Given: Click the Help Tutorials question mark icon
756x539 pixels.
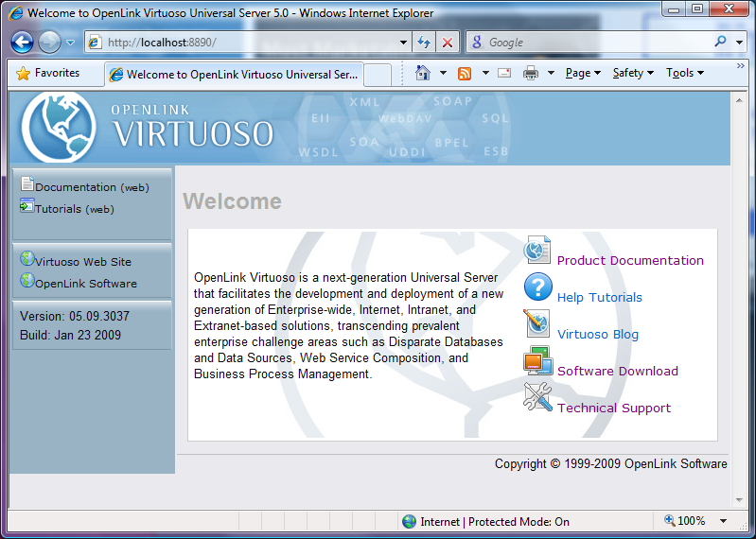Looking at the screenshot, I should pyautogui.click(x=537, y=287).
